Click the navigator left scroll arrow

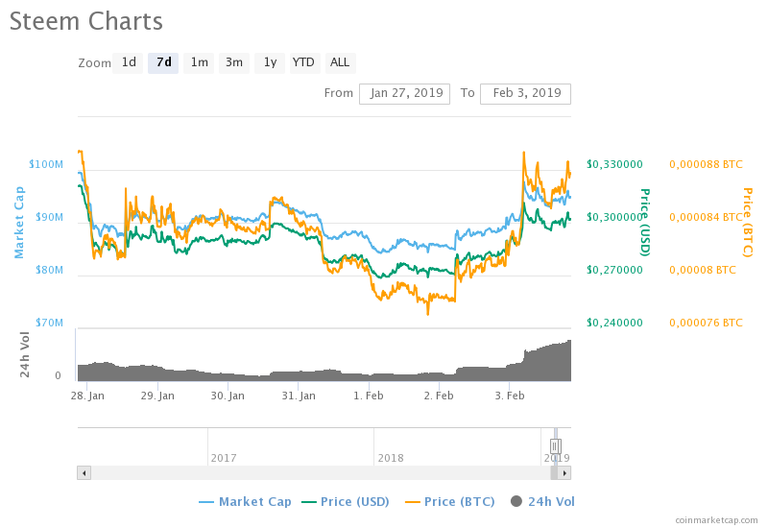[x=84, y=473]
